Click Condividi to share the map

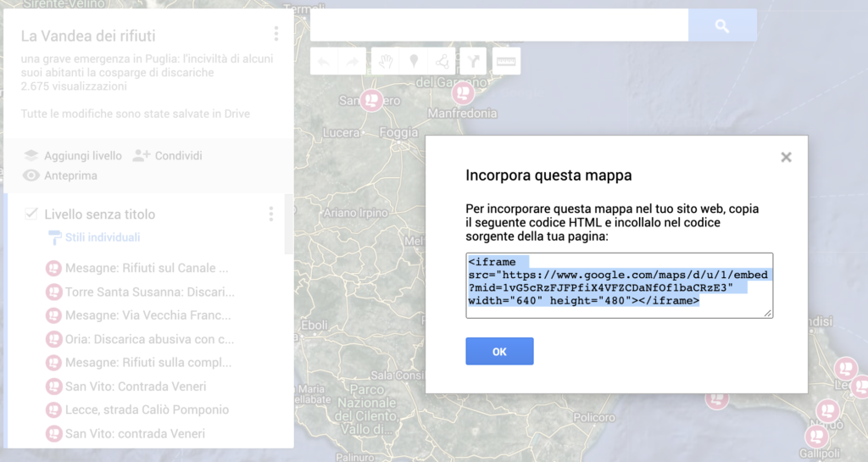click(x=178, y=156)
